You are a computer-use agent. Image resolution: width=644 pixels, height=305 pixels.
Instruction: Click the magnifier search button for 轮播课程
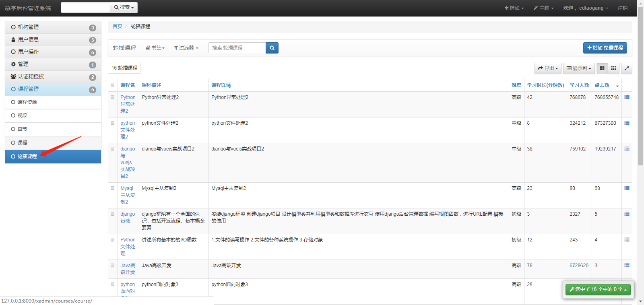272,48
